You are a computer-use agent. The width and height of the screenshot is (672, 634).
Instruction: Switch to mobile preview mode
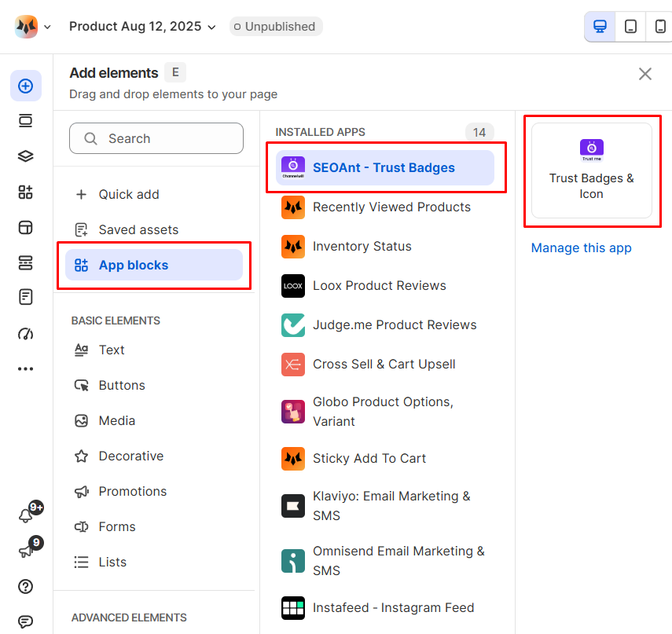pyautogui.click(x=660, y=27)
